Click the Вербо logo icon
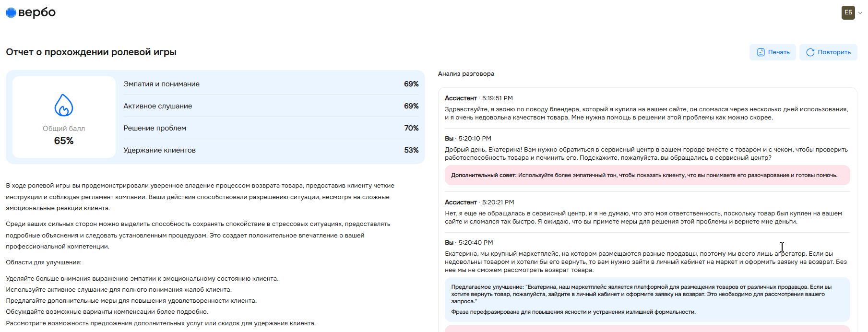The height and width of the screenshot is (332, 868). click(11, 13)
